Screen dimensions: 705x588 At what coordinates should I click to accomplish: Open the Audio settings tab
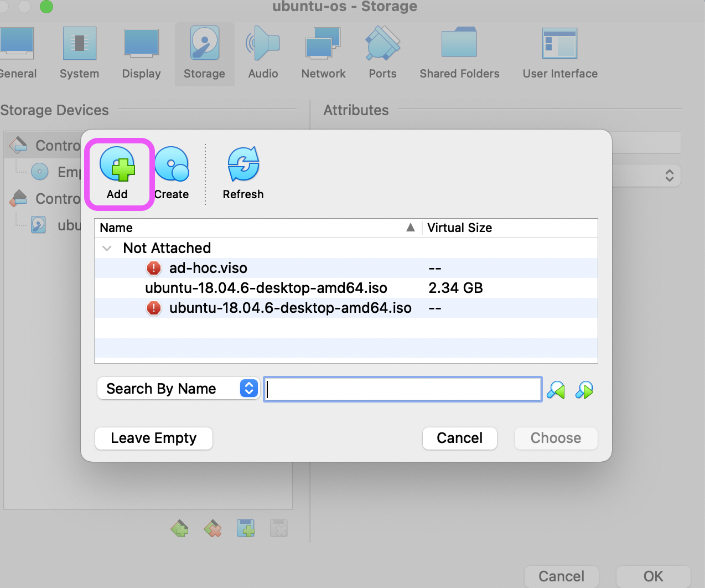pos(263,54)
